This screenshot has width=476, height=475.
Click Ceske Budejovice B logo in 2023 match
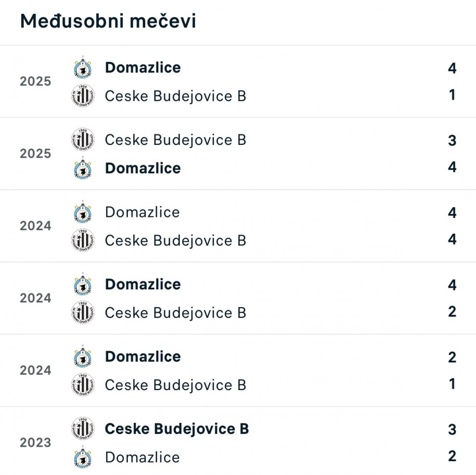click(x=83, y=429)
